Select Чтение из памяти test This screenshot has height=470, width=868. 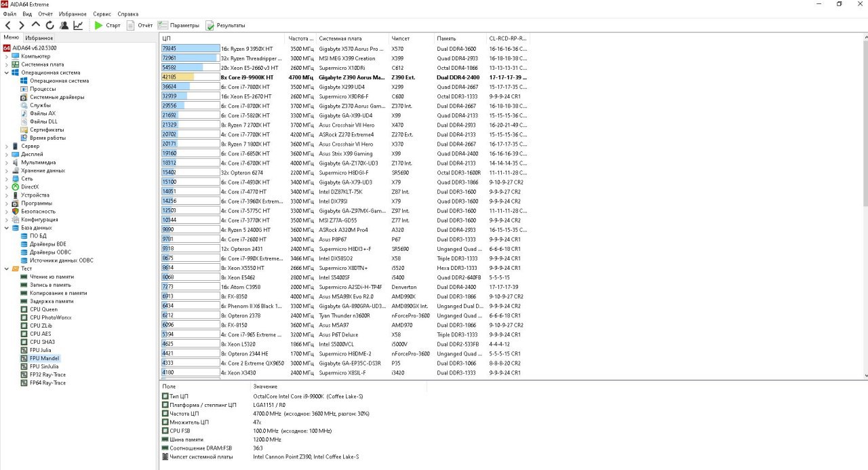coord(47,277)
